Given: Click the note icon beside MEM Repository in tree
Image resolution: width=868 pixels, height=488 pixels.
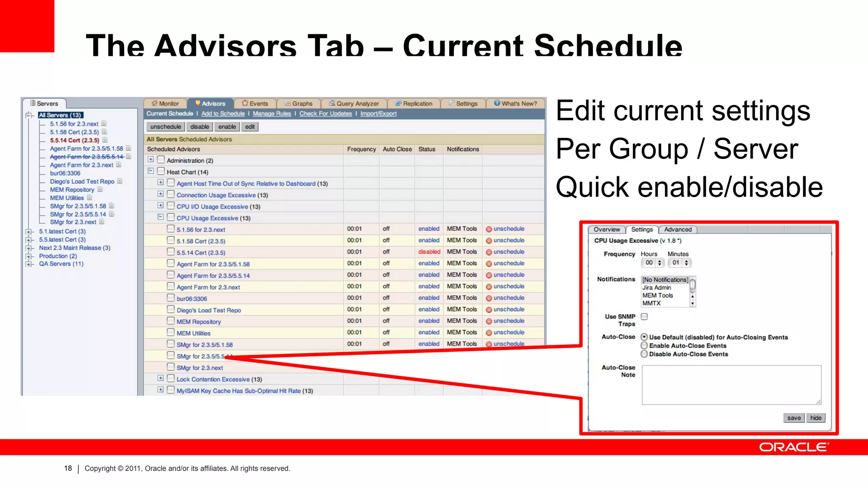Looking at the screenshot, I should pos(100,189).
